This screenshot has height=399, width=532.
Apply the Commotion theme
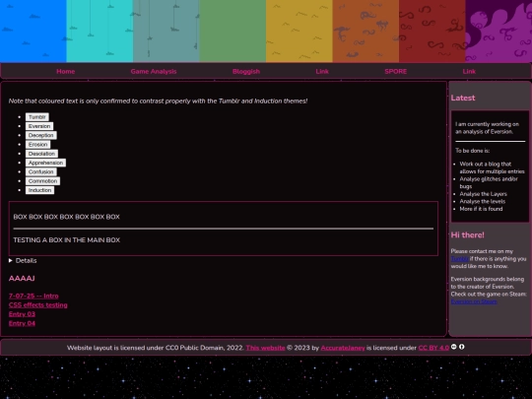click(42, 181)
